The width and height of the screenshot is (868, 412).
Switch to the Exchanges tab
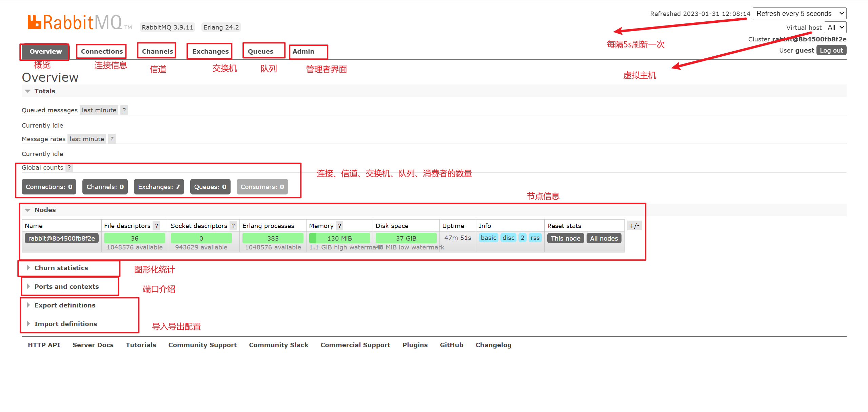pyautogui.click(x=210, y=51)
